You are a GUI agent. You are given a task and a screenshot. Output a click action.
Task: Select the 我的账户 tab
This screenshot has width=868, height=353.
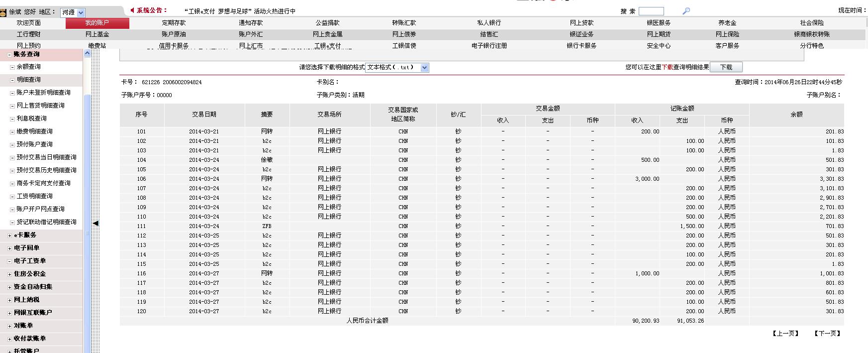pyautogui.click(x=97, y=23)
